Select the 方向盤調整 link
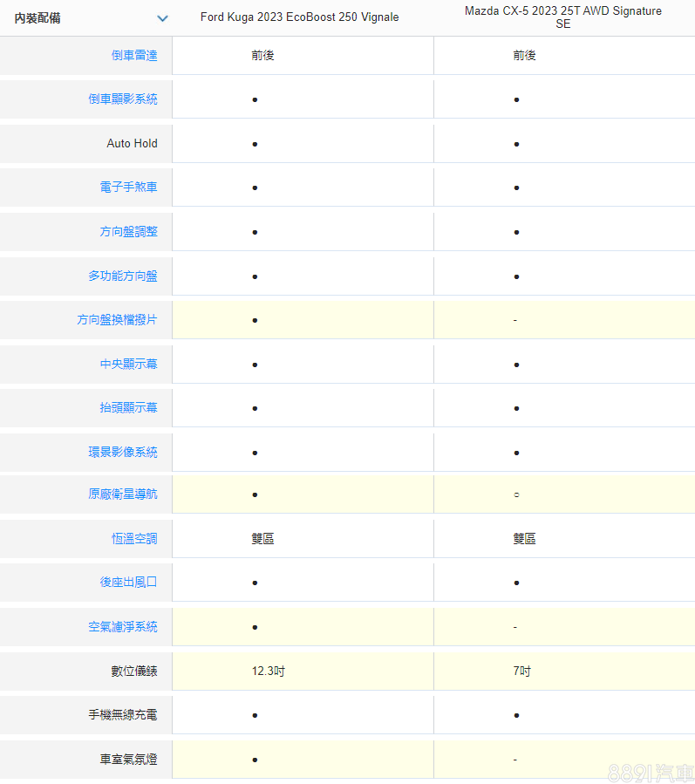 pyautogui.click(x=129, y=232)
